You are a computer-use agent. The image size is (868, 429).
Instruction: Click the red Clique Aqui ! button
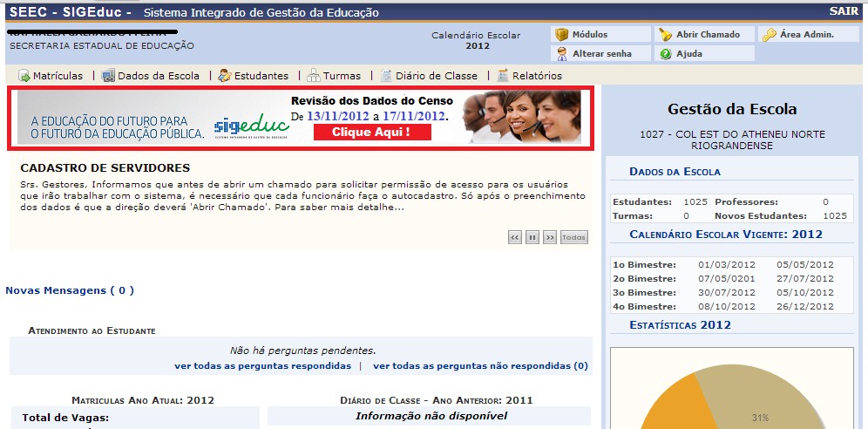[x=372, y=133]
